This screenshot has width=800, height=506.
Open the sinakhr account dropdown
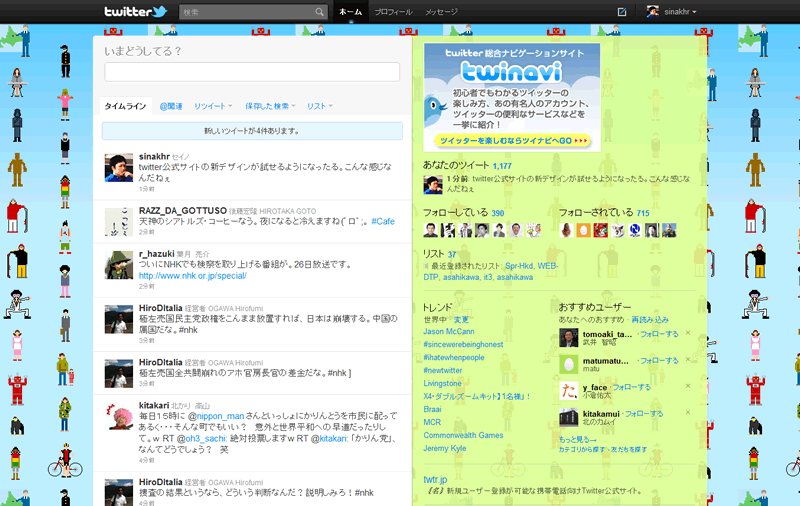pyautogui.click(x=680, y=12)
